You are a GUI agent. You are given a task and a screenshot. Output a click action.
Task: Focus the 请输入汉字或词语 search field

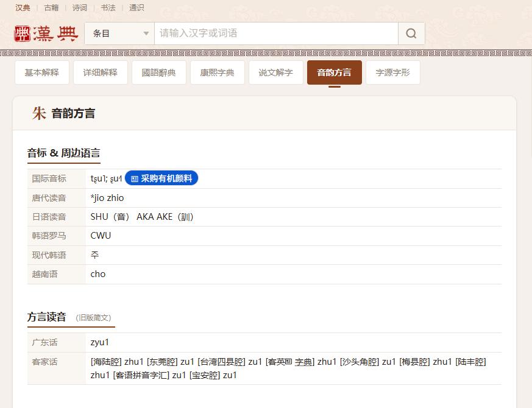tap(276, 33)
